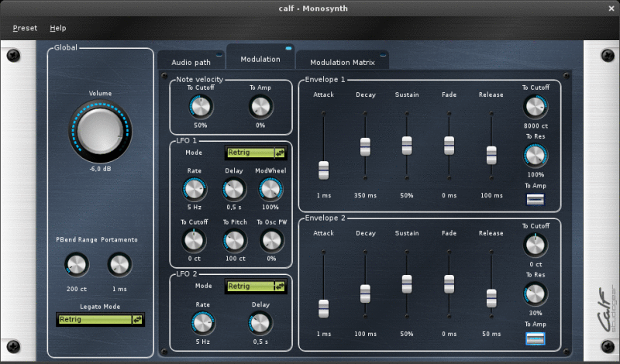Open the Preset menu
Viewport: 620px width, 364px height.
click(x=25, y=28)
